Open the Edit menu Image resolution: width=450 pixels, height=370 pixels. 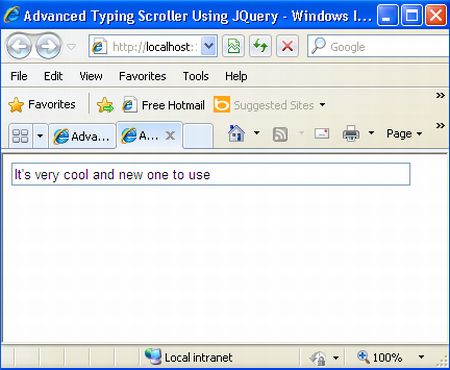point(53,76)
